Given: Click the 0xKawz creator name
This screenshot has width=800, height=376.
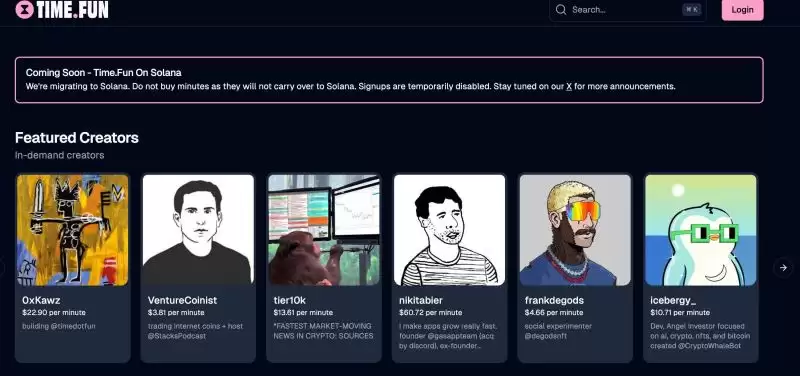Looking at the screenshot, I should click(x=41, y=300).
